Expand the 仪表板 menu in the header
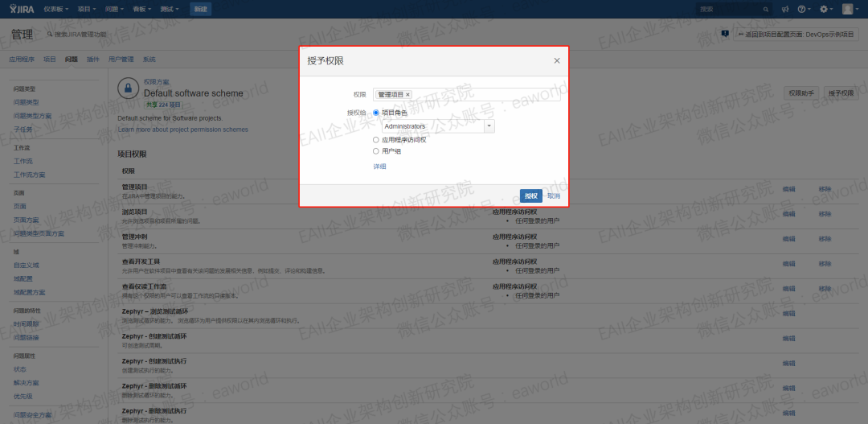This screenshot has width=868, height=424. pos(56,10)
